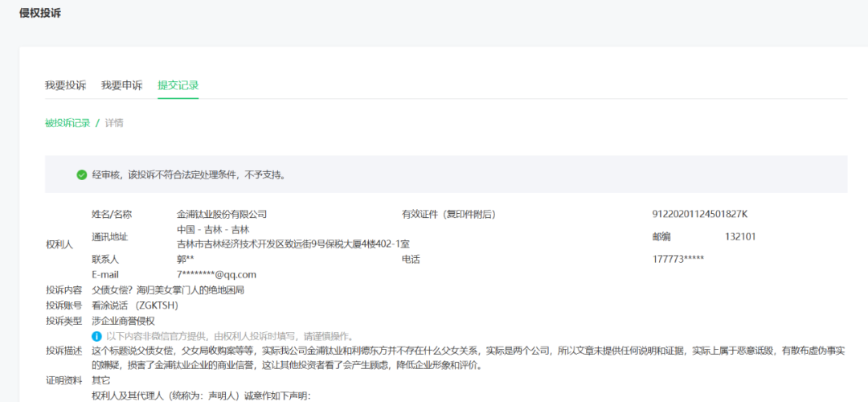Click the 电话 label
Image resolution: width=868 pixels, height=402 pixels.
tap(411, 259)
